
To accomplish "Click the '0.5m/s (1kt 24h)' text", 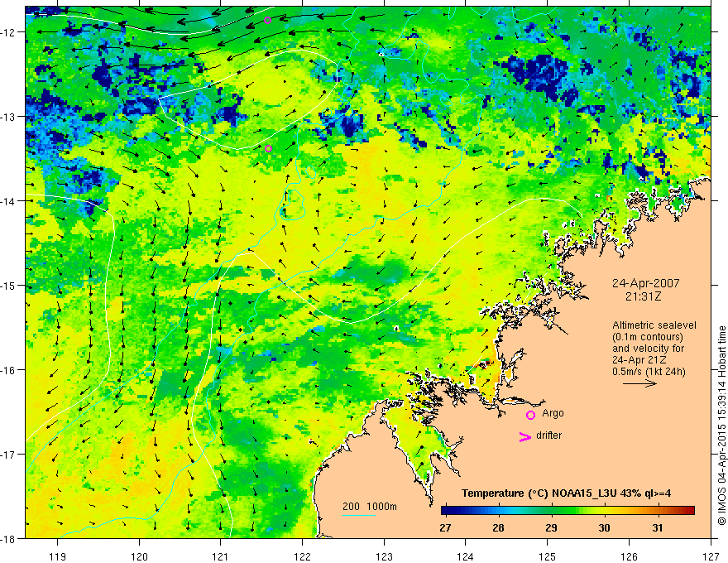I will pos(649,372).
